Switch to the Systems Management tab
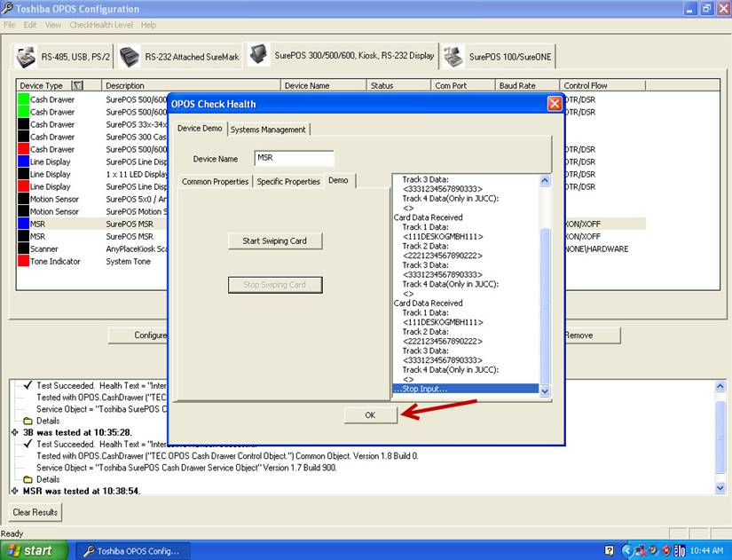Image resolution: width=732 pixels, height=560 pixels. pos(268,130)
